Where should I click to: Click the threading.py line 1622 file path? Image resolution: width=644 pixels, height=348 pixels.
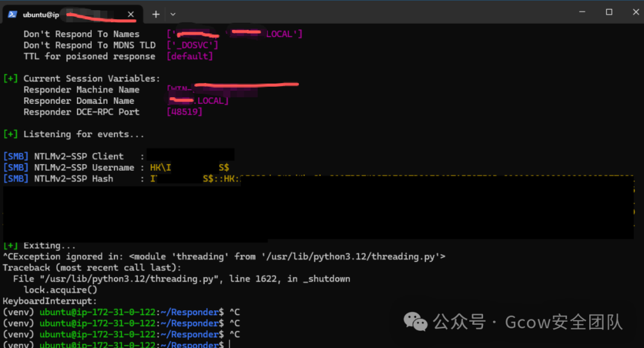pyautogui.click(x=181, y=279)
